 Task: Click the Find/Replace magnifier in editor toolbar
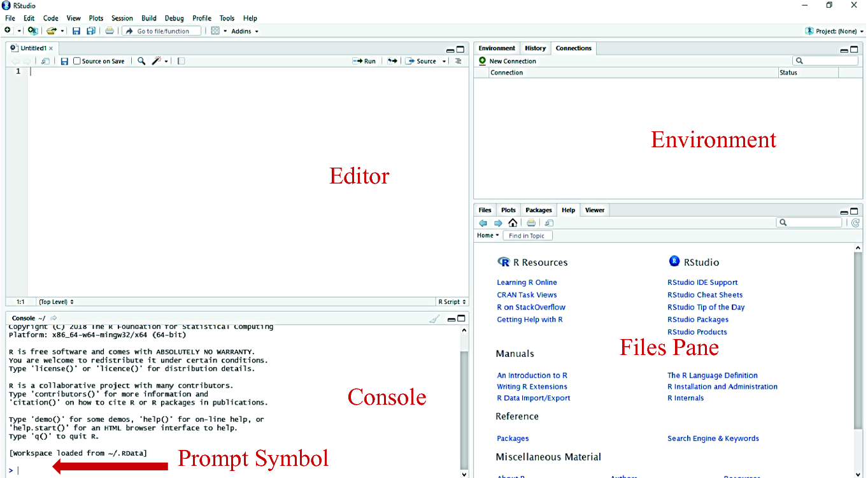click(x=141, y=61)
